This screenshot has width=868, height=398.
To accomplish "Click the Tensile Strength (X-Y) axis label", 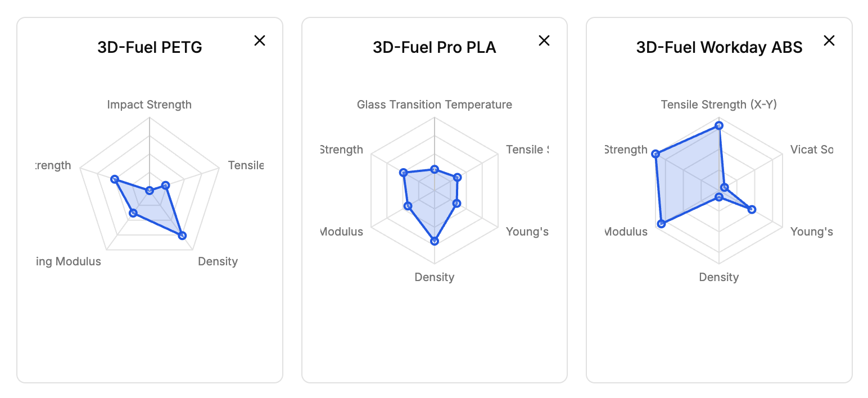I will point(719,105).
